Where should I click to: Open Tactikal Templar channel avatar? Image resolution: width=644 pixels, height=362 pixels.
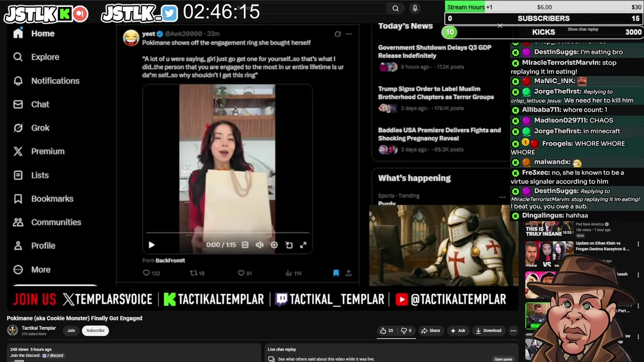12,330
